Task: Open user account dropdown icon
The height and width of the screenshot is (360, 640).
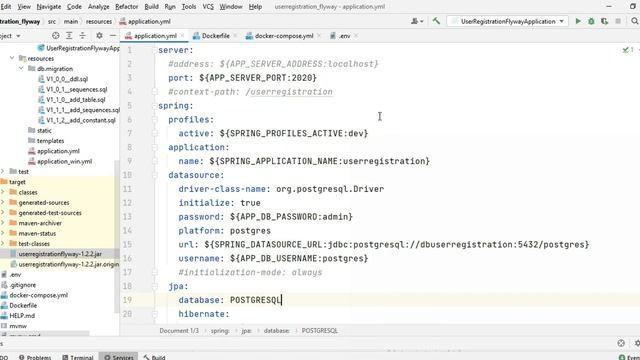Action: (417, 21)
